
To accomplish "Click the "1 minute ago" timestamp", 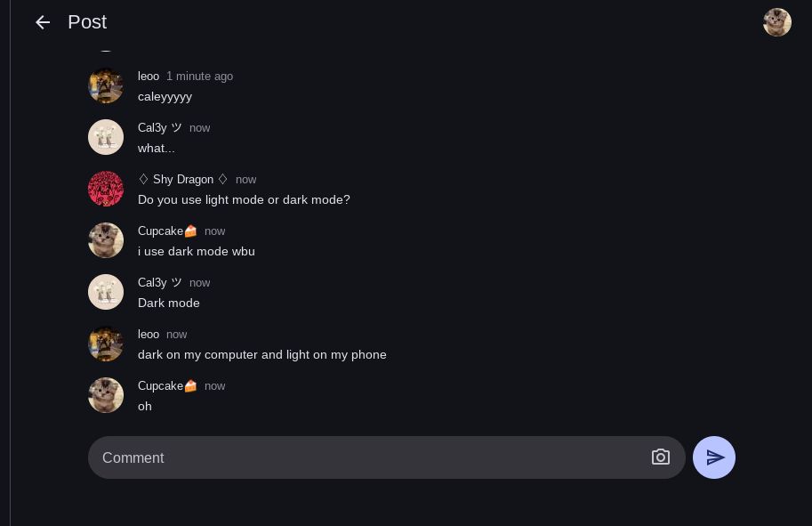I will tap(199, 77).
